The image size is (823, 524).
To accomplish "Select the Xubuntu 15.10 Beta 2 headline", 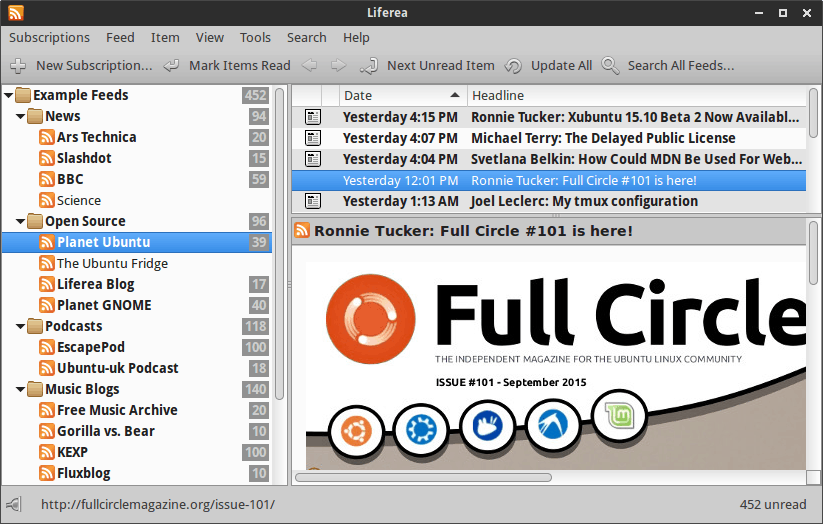I will tap(635, 117).
